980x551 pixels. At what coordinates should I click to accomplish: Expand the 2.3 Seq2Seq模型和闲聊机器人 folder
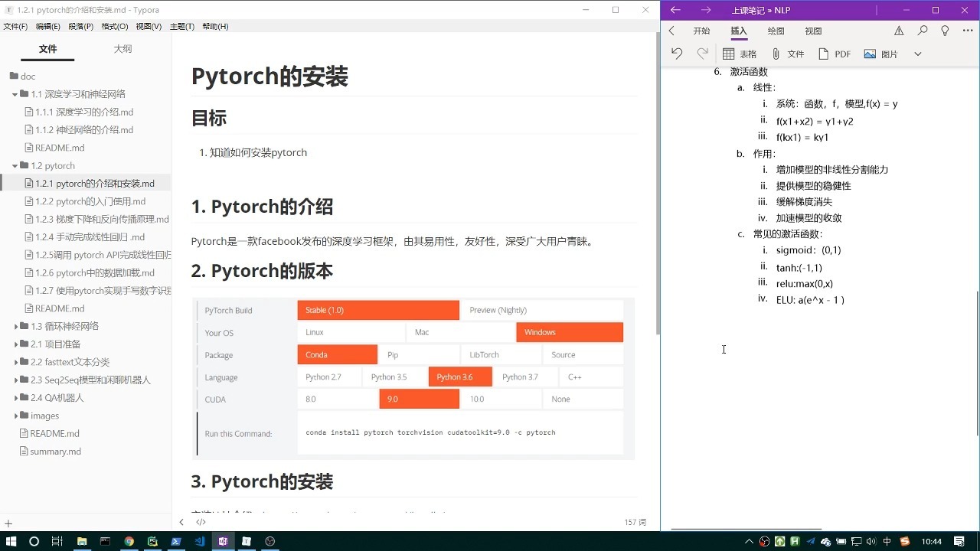15,380
